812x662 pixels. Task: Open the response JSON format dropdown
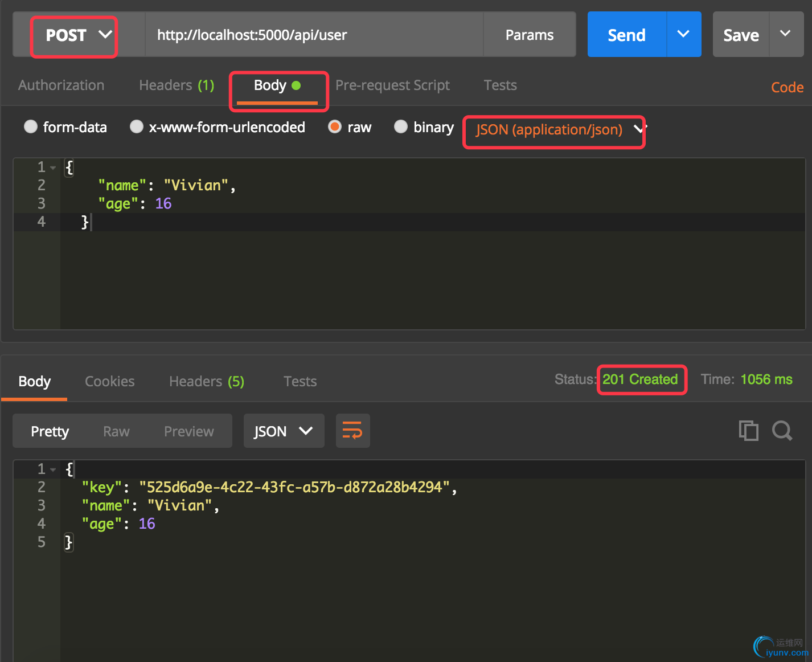pyautogui.click(x=284, y=431)
